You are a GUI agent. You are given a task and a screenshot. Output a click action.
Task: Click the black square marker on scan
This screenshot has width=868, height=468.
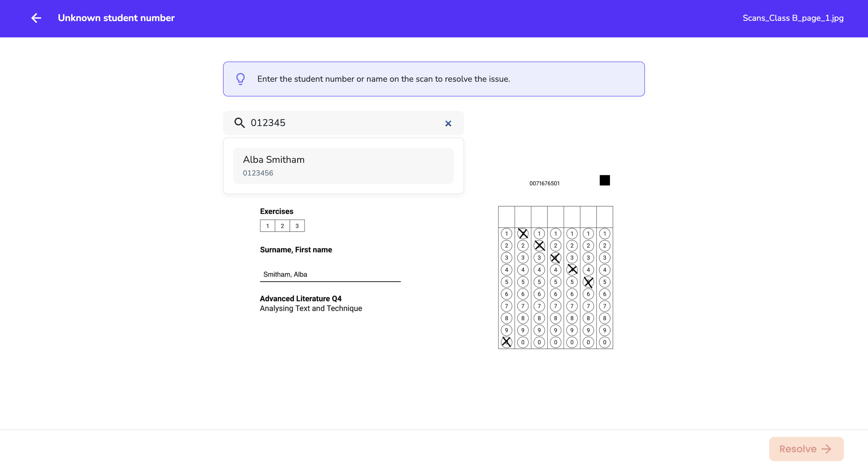[605, 180]
